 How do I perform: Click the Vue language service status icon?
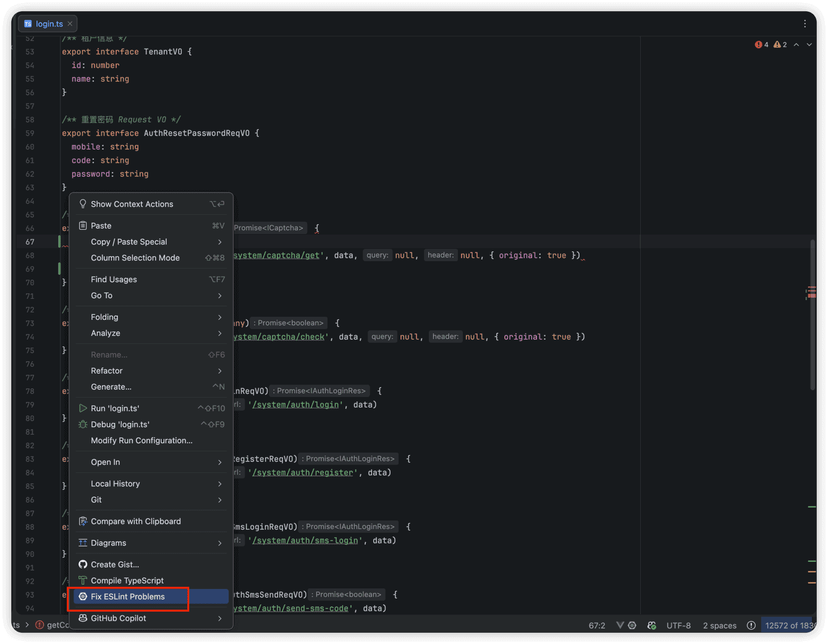pos(620,625)
